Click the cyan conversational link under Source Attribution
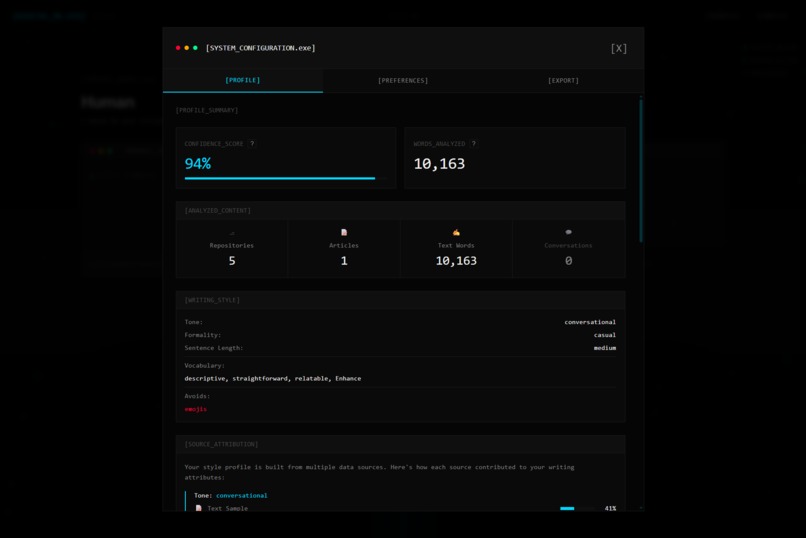 coord(242,495)
